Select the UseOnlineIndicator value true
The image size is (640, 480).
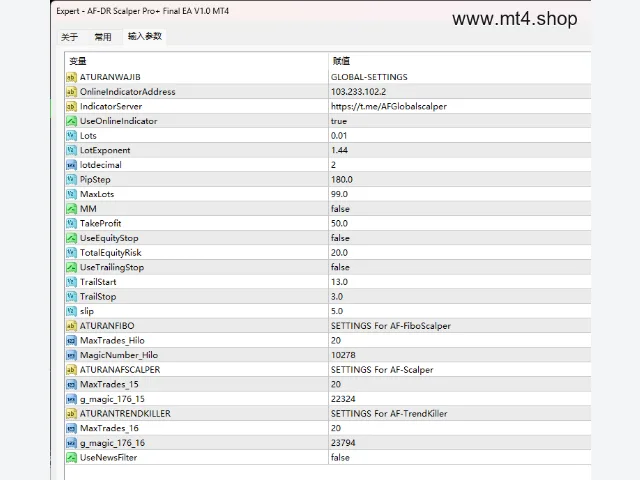point(339,121)
